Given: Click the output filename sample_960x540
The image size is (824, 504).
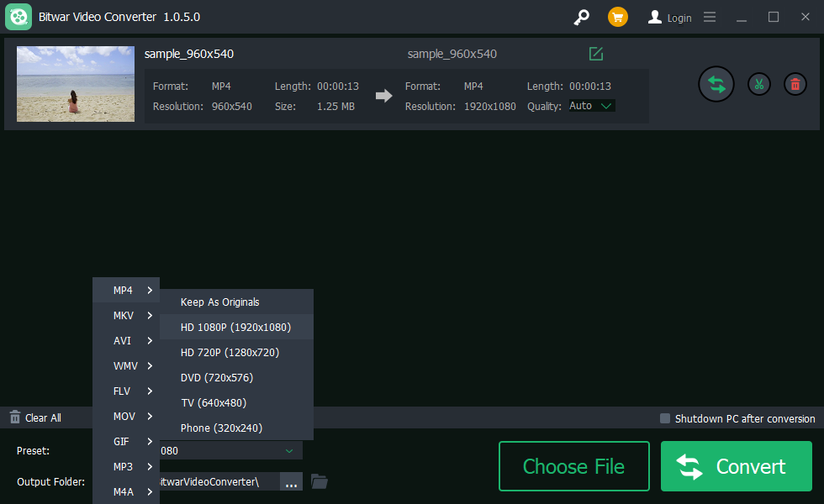Looking at the screenshot, I should click(x=452, y=54).
